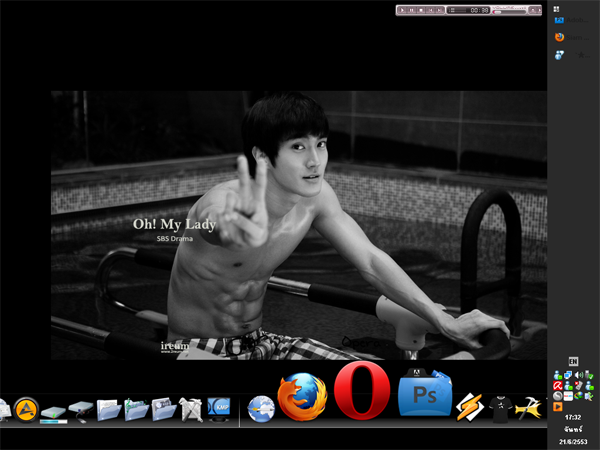Launch the hammer and wrench utilities icon
Screen dimensions: 600x450
tap(191, 410)
